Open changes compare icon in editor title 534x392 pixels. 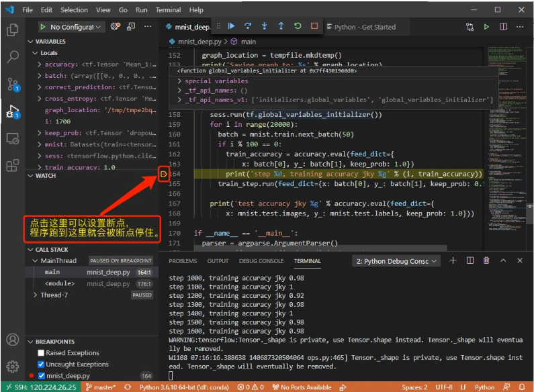[x=470, y=27]
